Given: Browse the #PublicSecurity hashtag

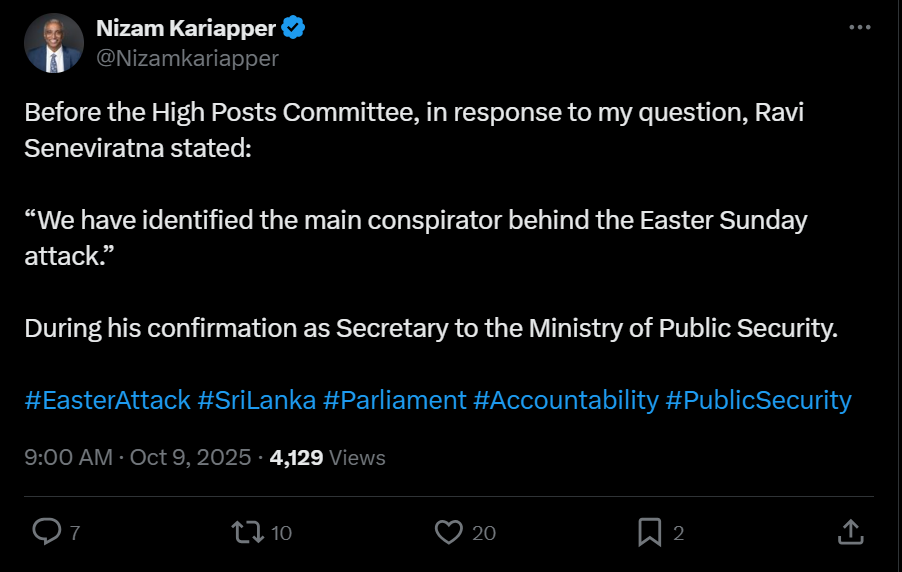Looking at the screenshot, I should 759,401.
